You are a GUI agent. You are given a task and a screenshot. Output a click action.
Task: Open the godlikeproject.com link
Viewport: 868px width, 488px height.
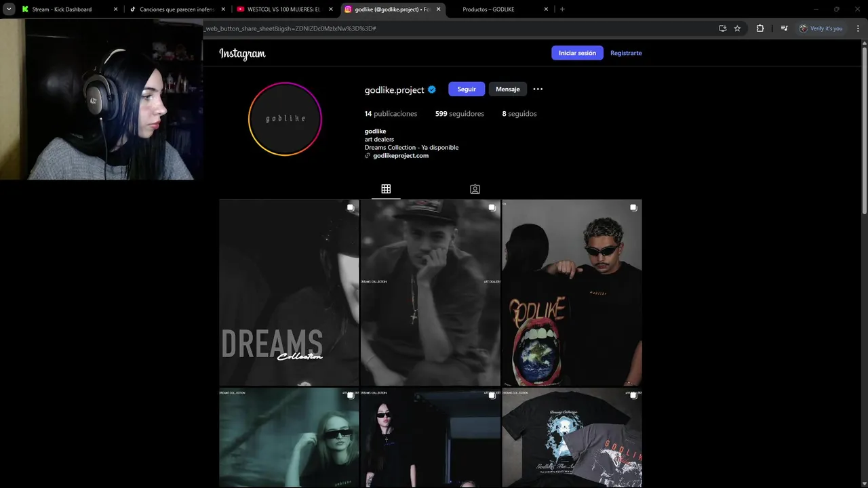coord(401,156)
